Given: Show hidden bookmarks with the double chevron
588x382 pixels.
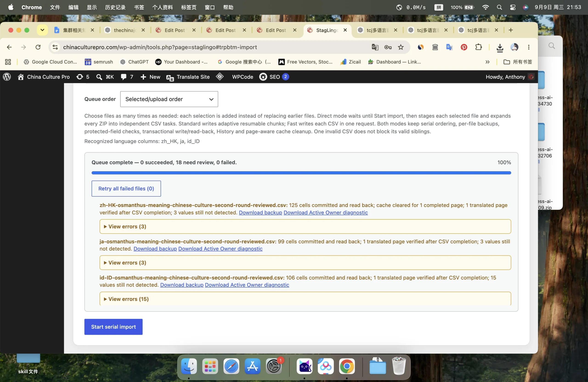Looking at the screenshot, I should (487, 62).
